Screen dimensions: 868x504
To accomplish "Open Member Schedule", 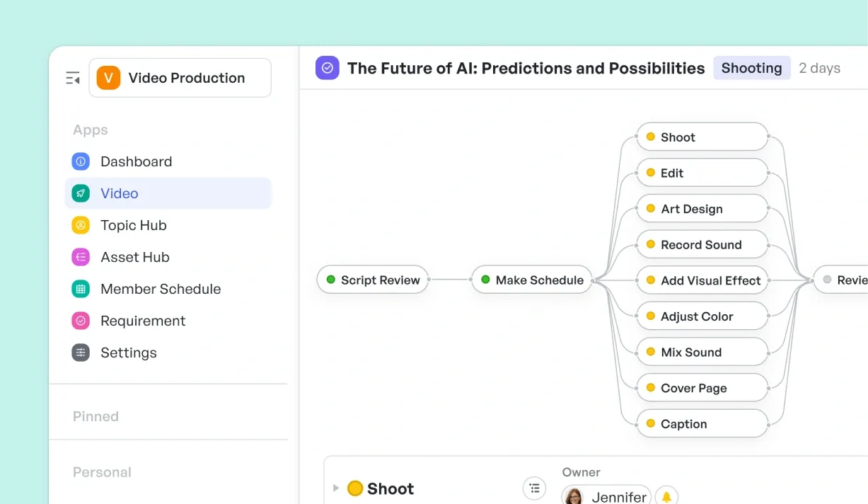I will (168, 289).
